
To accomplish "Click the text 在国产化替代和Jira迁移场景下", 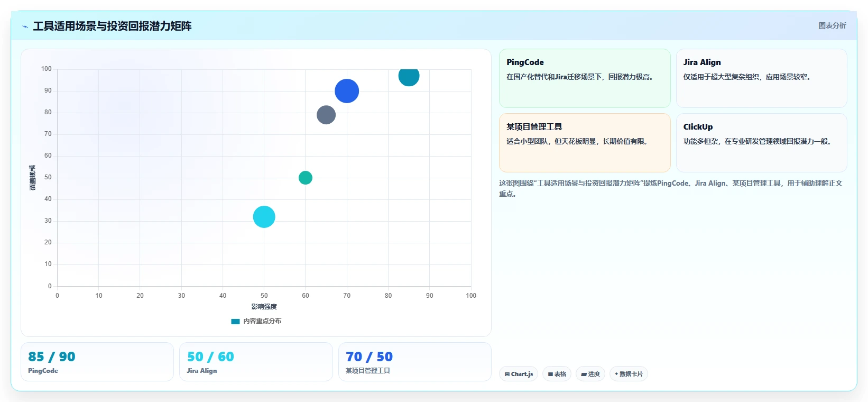I will 555,77.
